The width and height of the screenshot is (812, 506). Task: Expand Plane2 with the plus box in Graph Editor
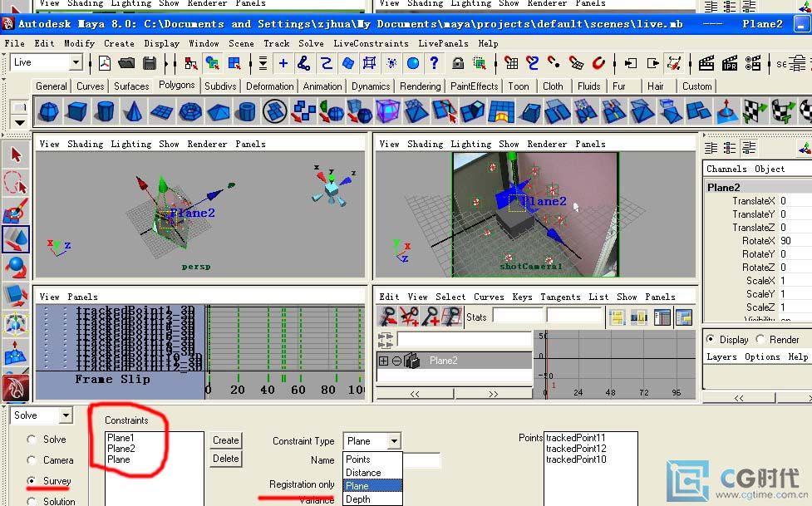(x=383, y=361)
